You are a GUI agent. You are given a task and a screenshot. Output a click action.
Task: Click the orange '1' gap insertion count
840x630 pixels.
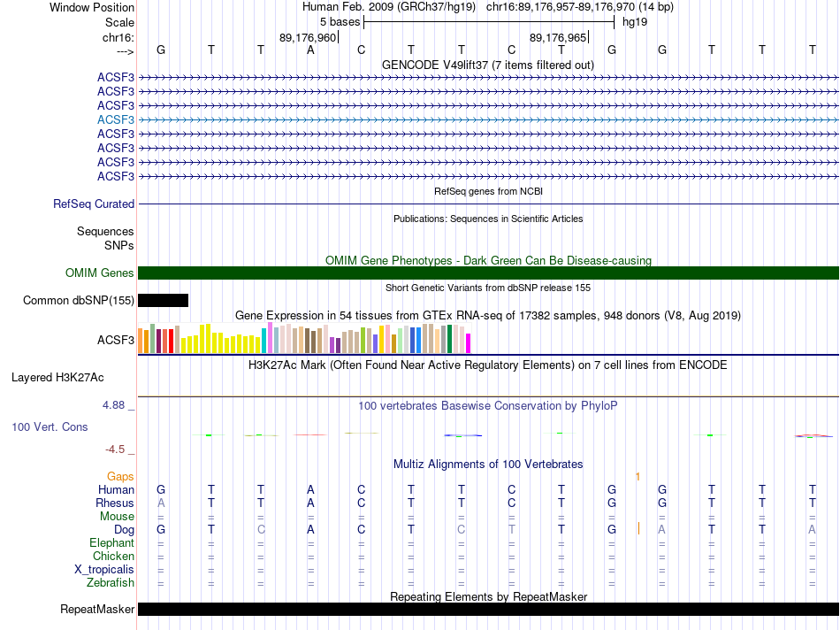tap(638, 477)
